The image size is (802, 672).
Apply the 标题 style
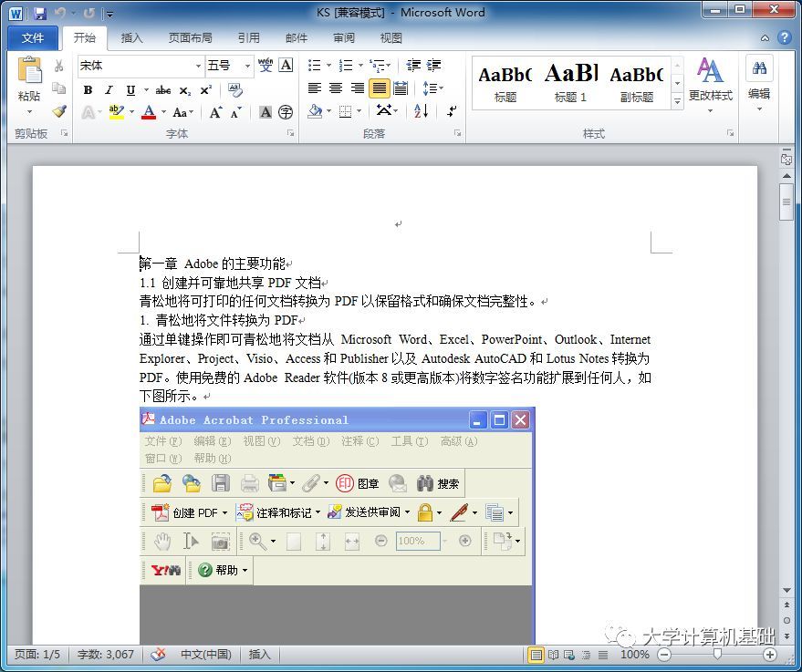pyautogui.click(x=505, y=84)
